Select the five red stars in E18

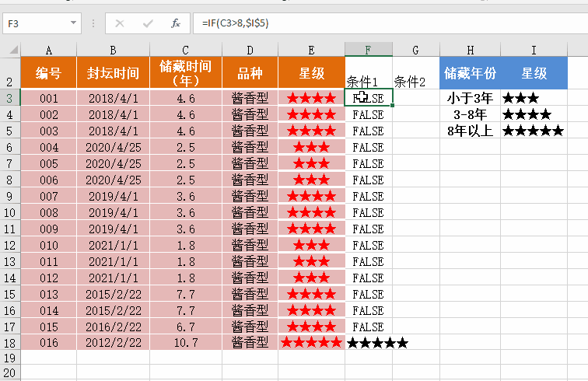point(311,343)
